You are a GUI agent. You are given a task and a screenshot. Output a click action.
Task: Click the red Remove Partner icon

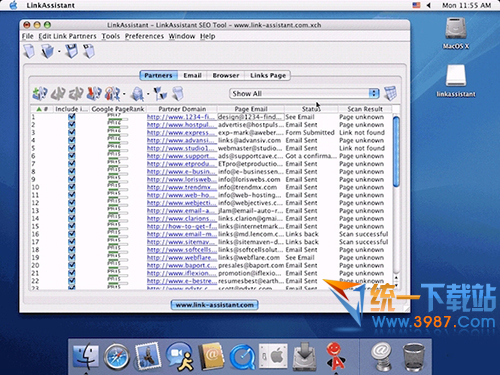click(x=94, y=94)
